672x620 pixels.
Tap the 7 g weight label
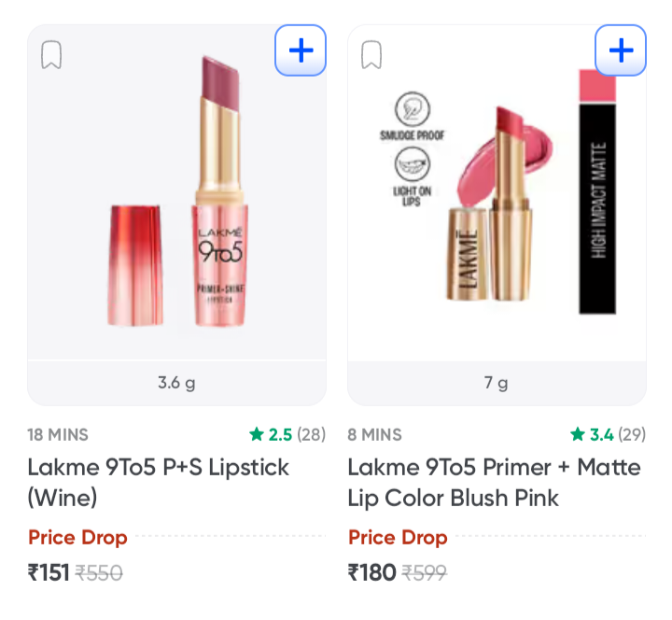point(497,383)
